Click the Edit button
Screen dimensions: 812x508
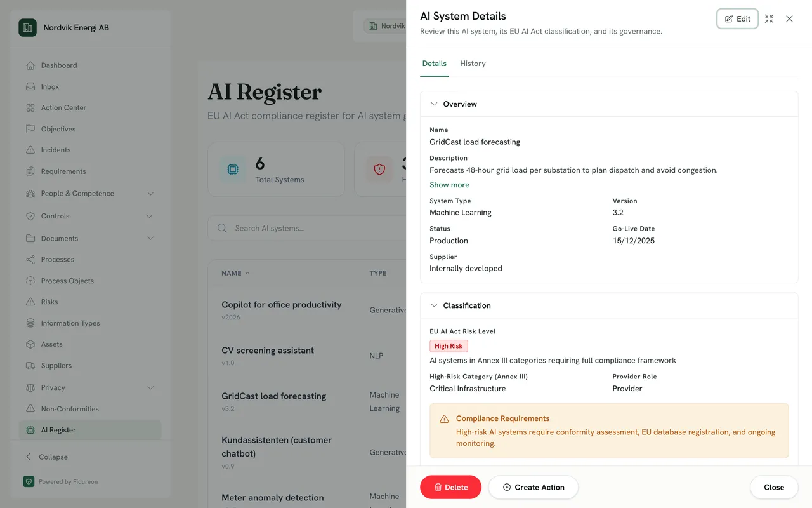point(738,18)
